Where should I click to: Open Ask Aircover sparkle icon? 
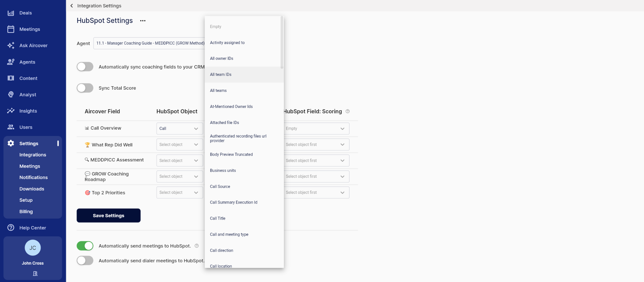11,46
